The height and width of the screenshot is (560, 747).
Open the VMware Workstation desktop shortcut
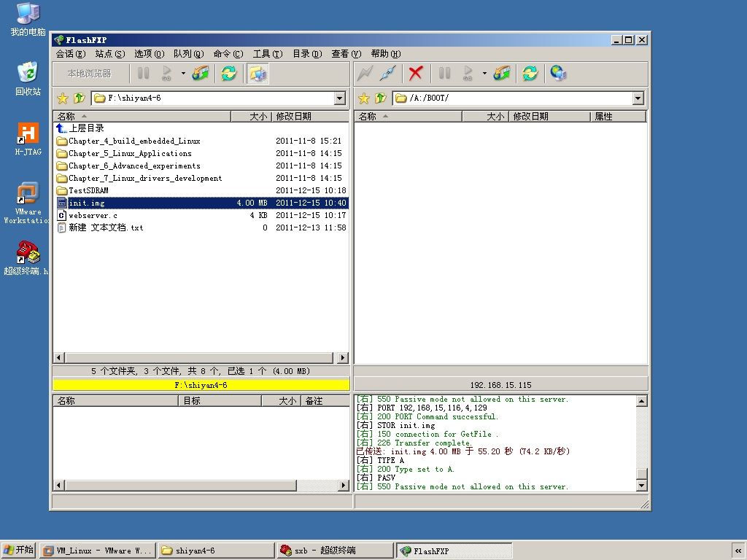coord(27,203)
